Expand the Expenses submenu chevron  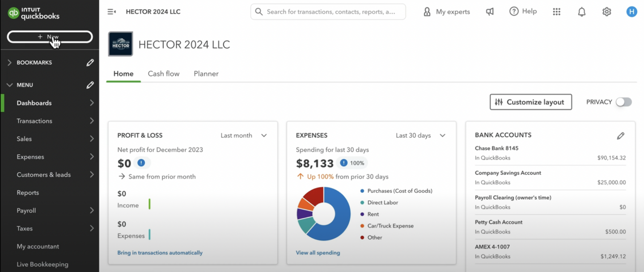pyautogui.click(x=92, y=157)
